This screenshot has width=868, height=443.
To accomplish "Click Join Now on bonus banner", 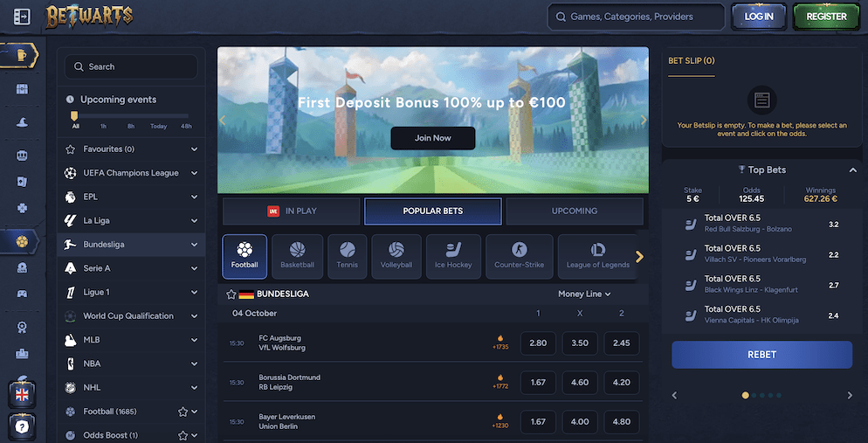I will tap(433, 138).
